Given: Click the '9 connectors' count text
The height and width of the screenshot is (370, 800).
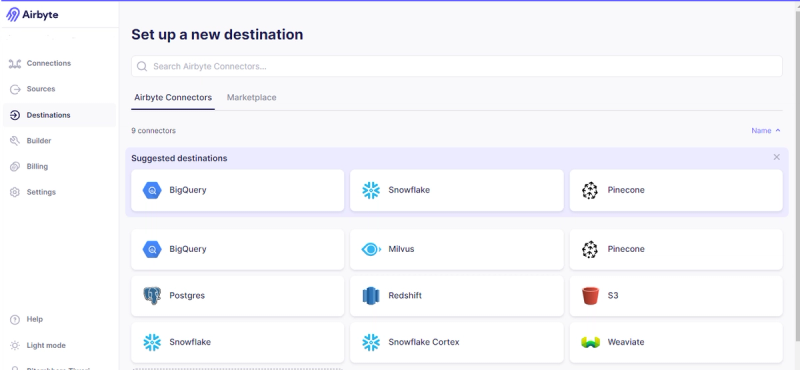Looking at the screenshot, I should coord(154,131).
